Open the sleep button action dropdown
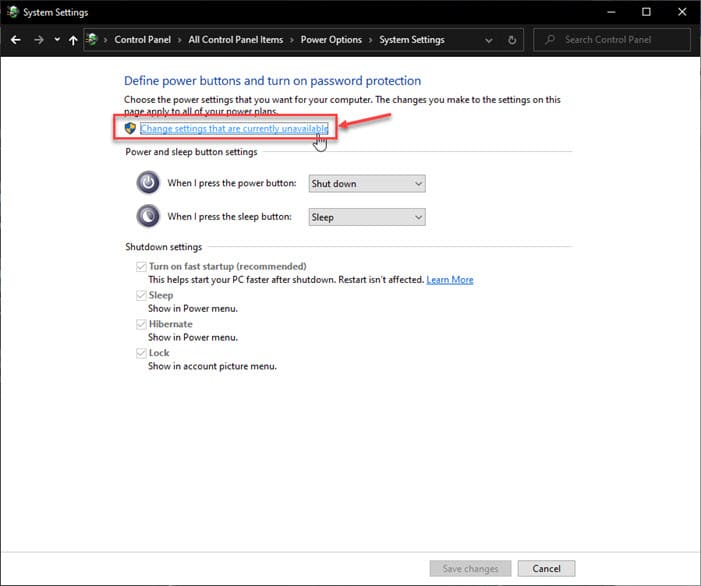701x586 pixels. (x=367, y=217)
